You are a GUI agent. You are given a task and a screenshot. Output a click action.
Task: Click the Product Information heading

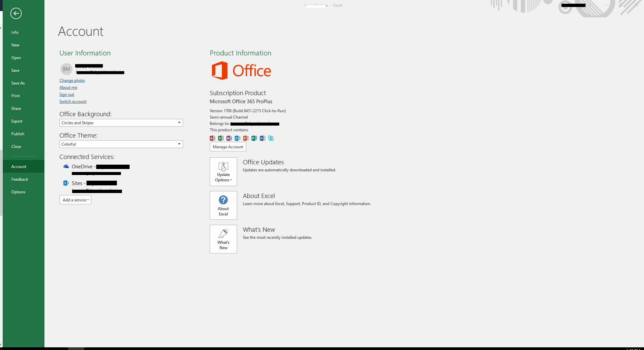click(x=240, y=53)
